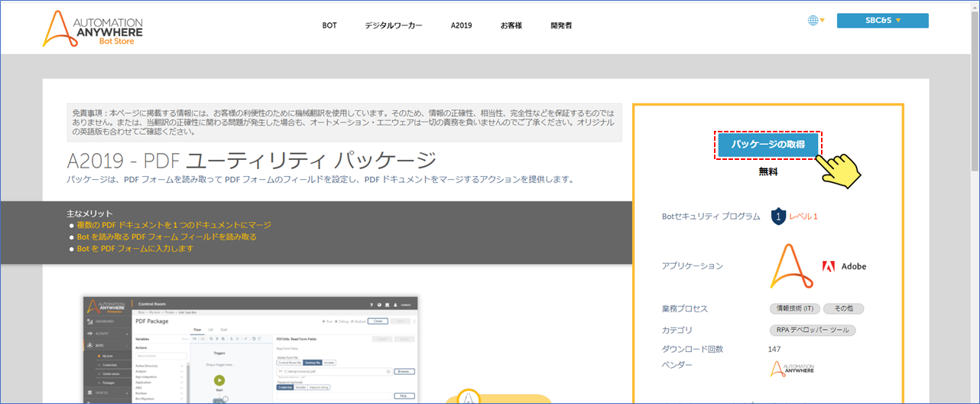Click the Bot を PDF フォームに入力します line
Image resolution: width=980 pixels, height=404 pixels.
[135, 249]
